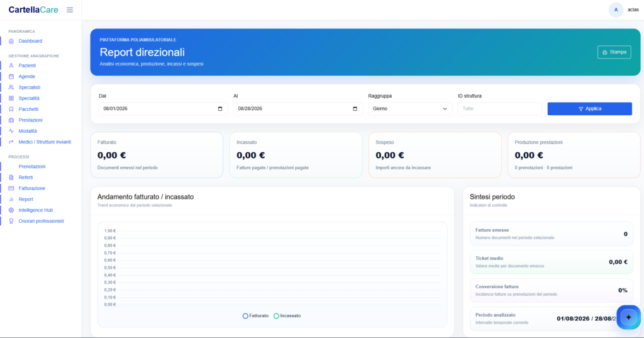Open Intelligence Hub in sidebar

[35, 210]
